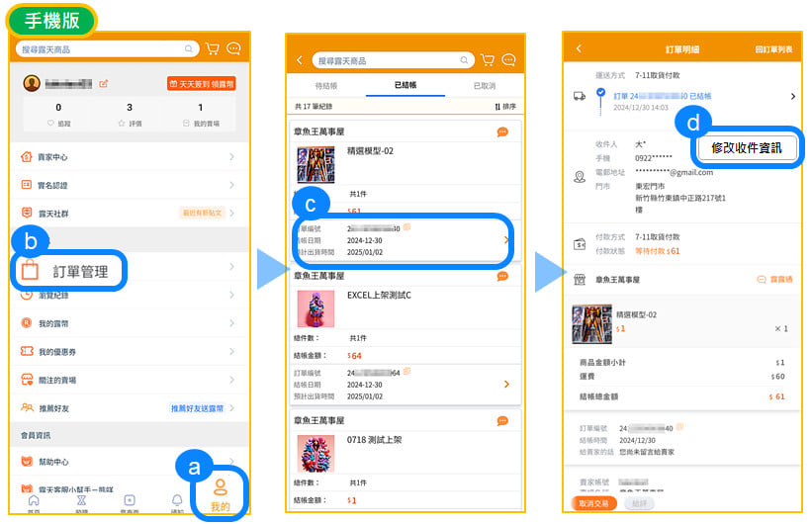Tap the 通知 bell icon in bottom navigation

pyautogui.click(x=177, y=502)
